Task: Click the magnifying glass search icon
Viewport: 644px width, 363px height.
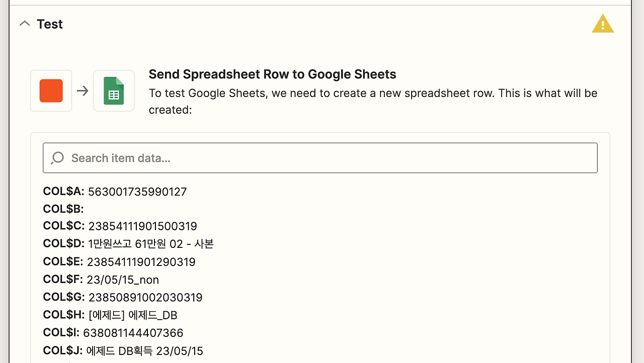Action: coord(57,158)
